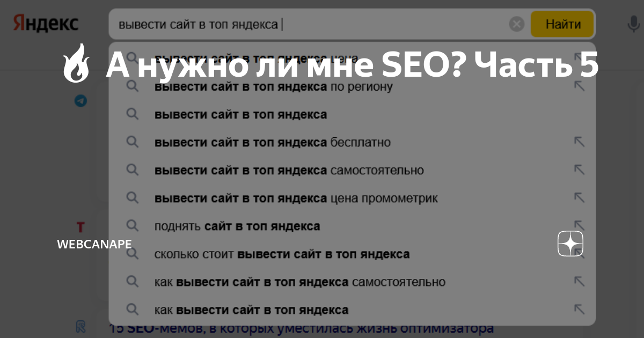Screen dimensions: 644x338
Task: Click the Telegram icon on the left side
Action: pos(80,100)
